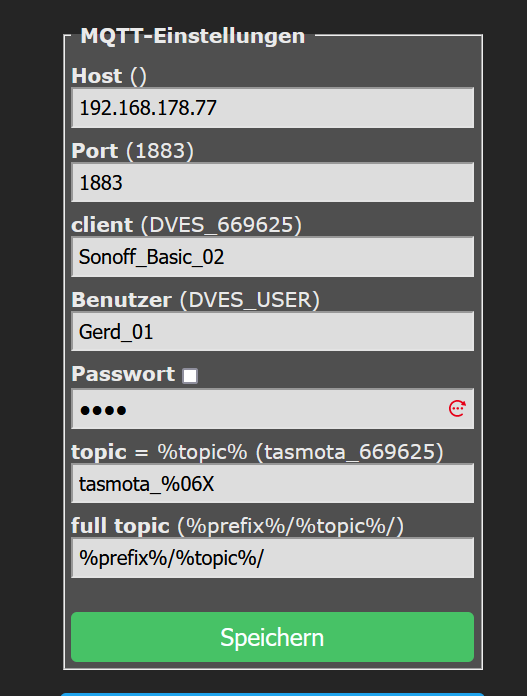
Task: Toggle the Passwort show checkbox
Action: (190, 376)
